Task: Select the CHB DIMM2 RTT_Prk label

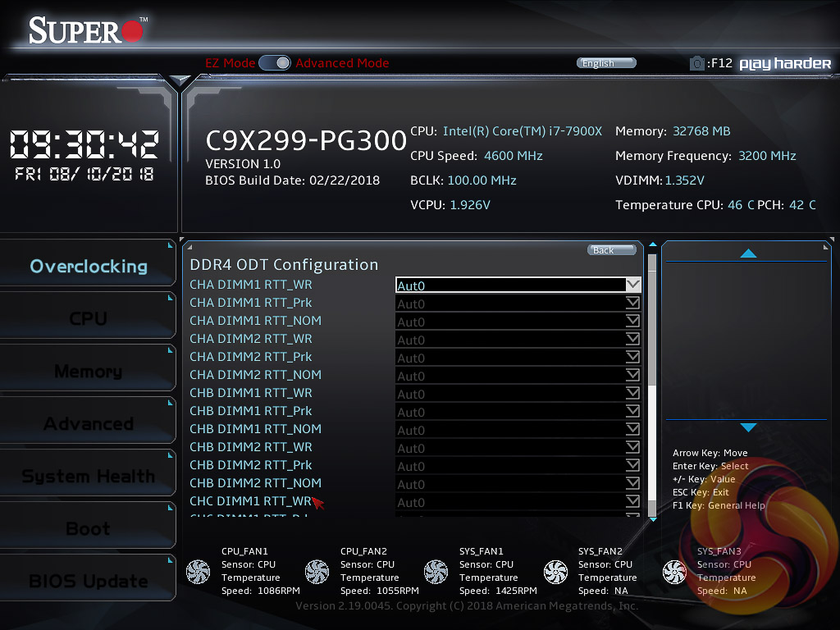Action: pos(251,465)
